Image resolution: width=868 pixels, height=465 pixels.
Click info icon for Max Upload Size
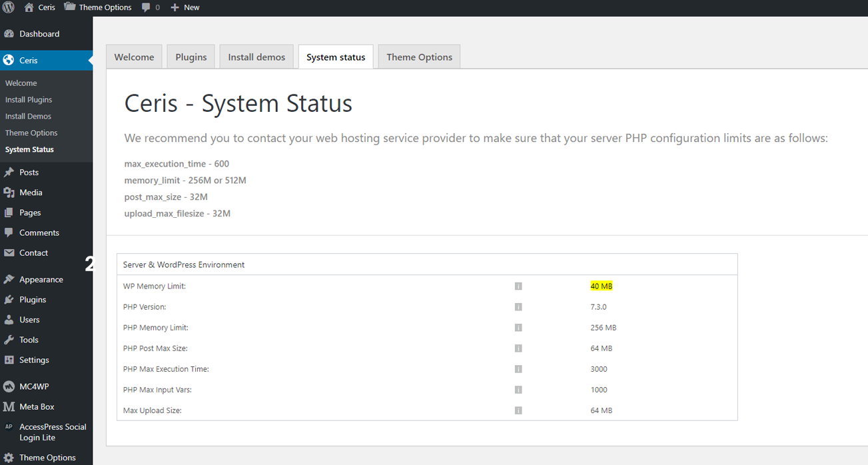pos(518,410)
